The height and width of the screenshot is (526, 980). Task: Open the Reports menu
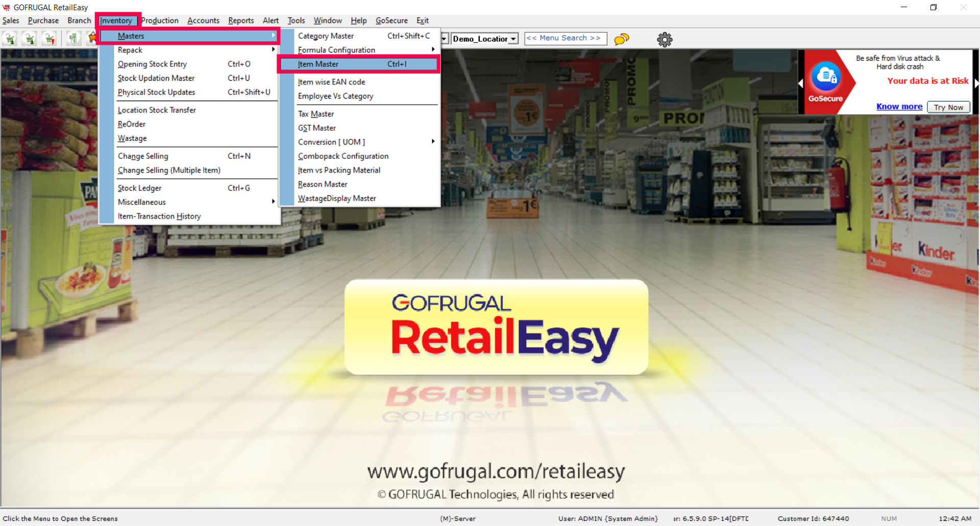pyautogui.click(x=241, y=20)
